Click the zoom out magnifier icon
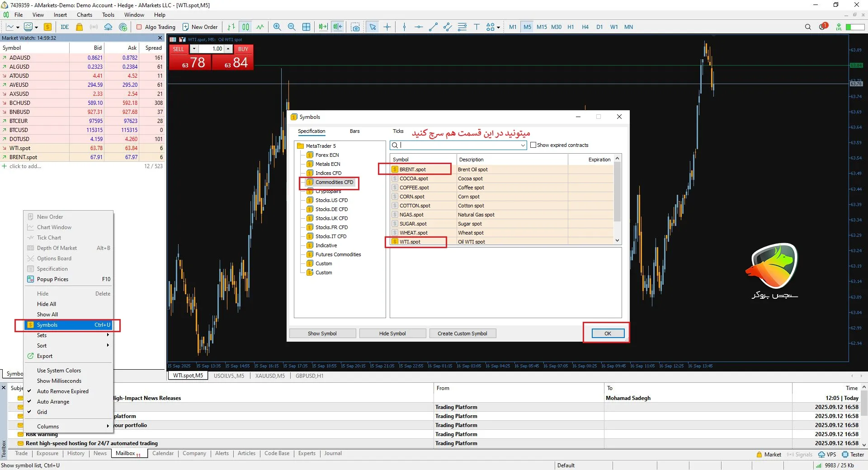 pyautogui.click(x=292, y=27)
